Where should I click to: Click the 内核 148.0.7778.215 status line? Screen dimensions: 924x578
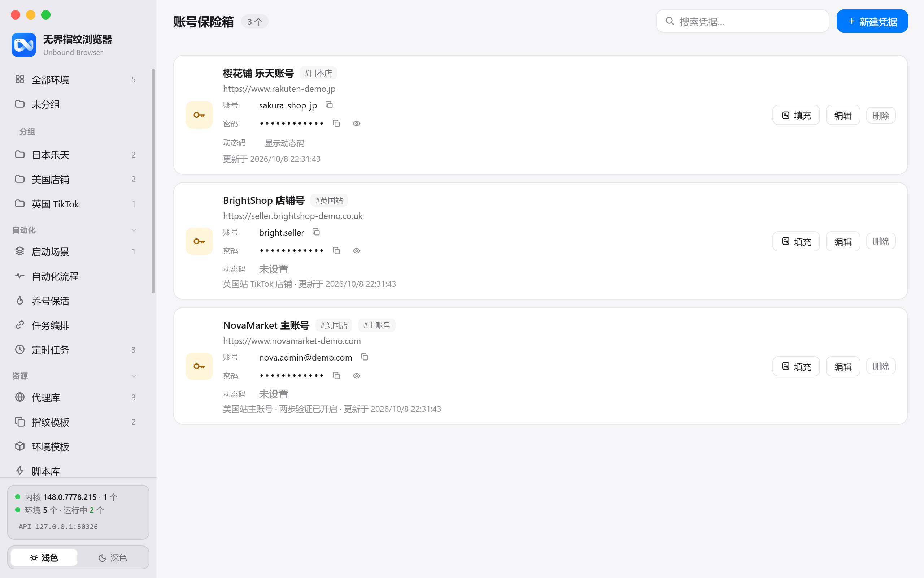coord(66,497)
